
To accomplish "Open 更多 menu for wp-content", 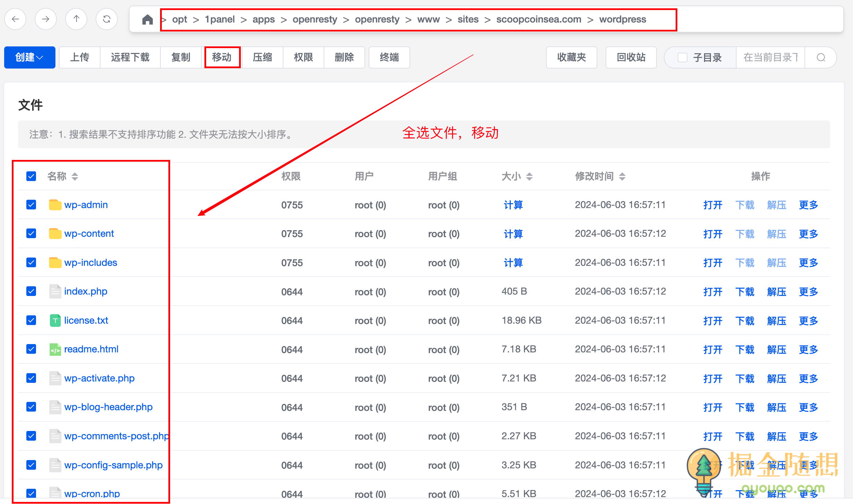I will point(808,234).
